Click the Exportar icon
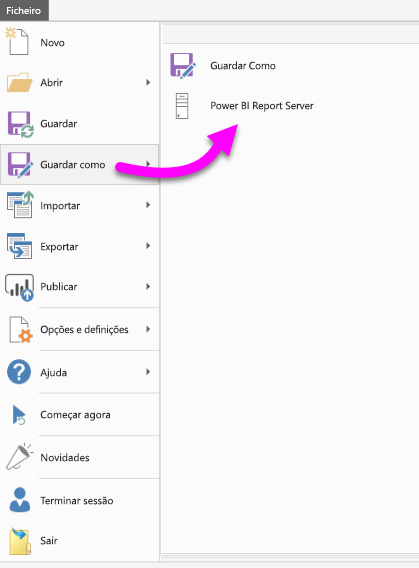Viewport: 419px width, 568px height. coord(20,246)
